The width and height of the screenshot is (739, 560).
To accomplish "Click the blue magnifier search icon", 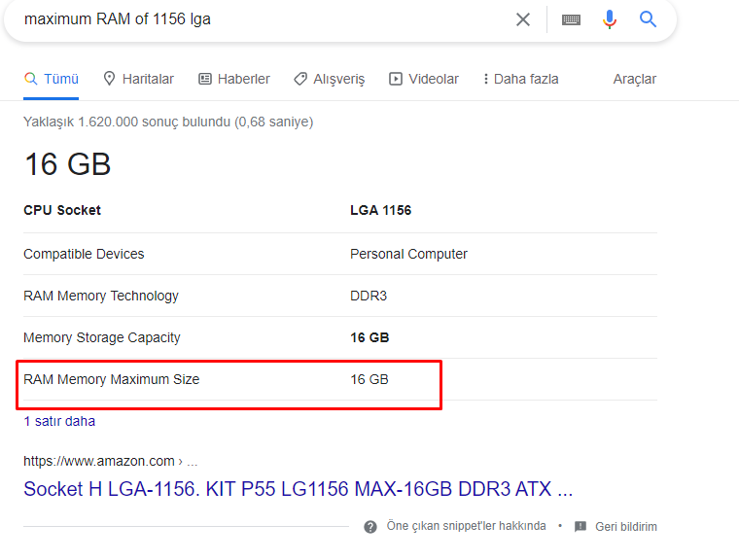I will click(648, 19).
